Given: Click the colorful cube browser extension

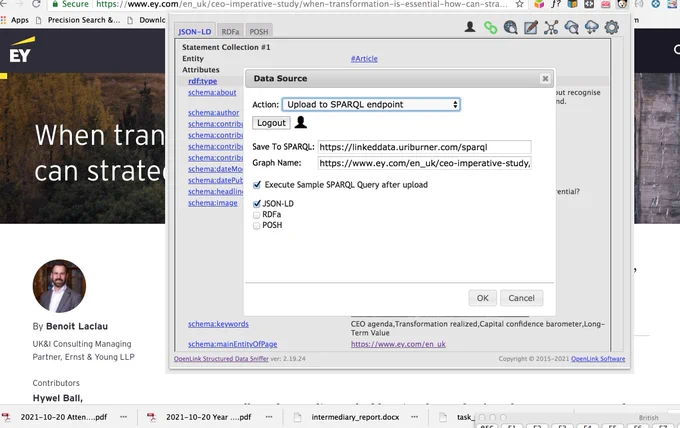Looking at the screenshot, I should pos(539,4).
